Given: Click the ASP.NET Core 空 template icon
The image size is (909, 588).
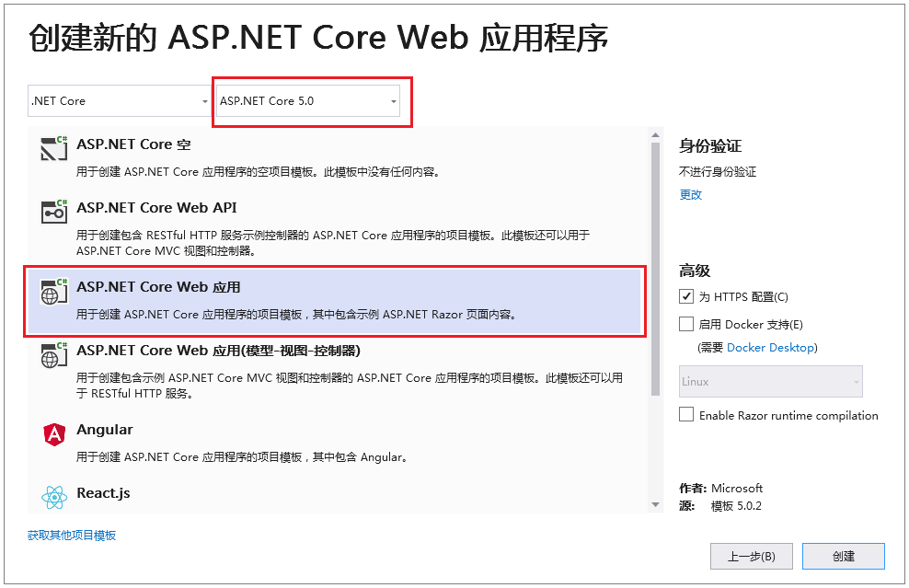Looking at the screenshot, I should [54, 148].
